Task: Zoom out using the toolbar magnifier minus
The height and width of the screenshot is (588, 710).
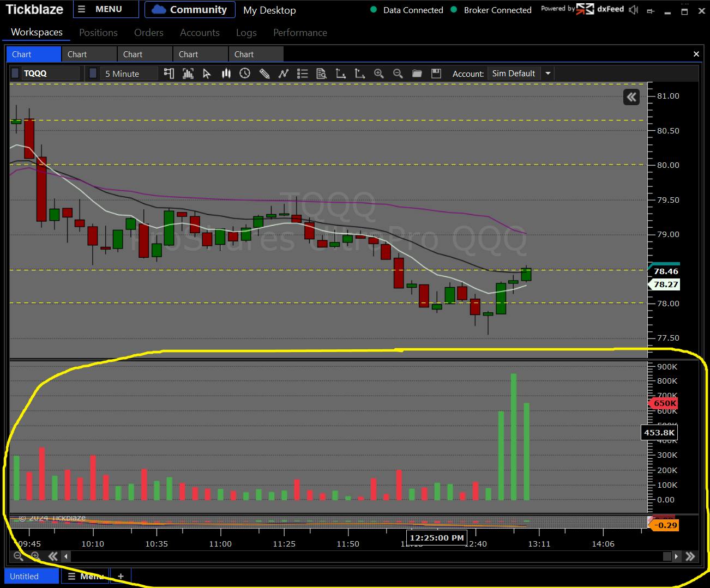Action: [398, 74]
